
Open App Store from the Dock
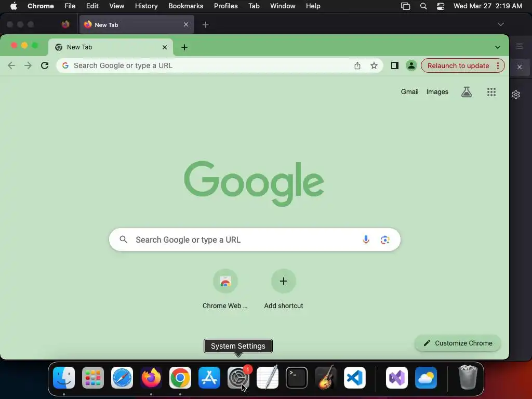click(209, 378)
